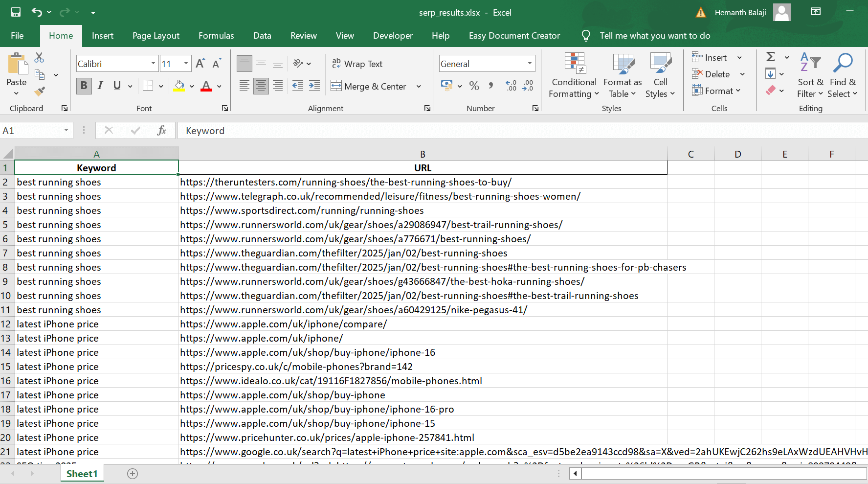The width and height of the screenshot is (868, 484).
Task: Click the Decrease Indent icon
Action: point(298,86)
